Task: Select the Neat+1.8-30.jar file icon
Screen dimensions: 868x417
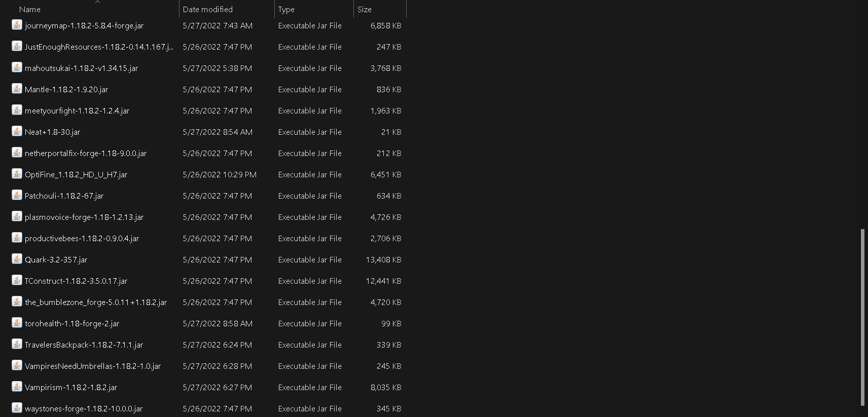Action: coord(17,131)
